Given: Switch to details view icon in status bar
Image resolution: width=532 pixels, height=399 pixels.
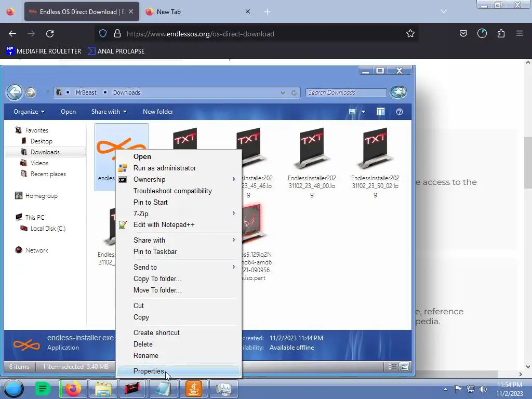Looking at the screenshot, I should 392,367.
